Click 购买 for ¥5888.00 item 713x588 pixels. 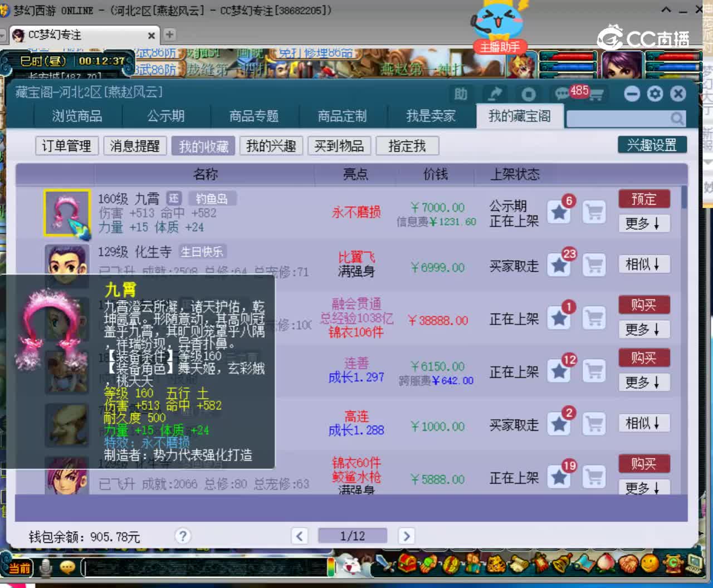(x=644, y=464)
